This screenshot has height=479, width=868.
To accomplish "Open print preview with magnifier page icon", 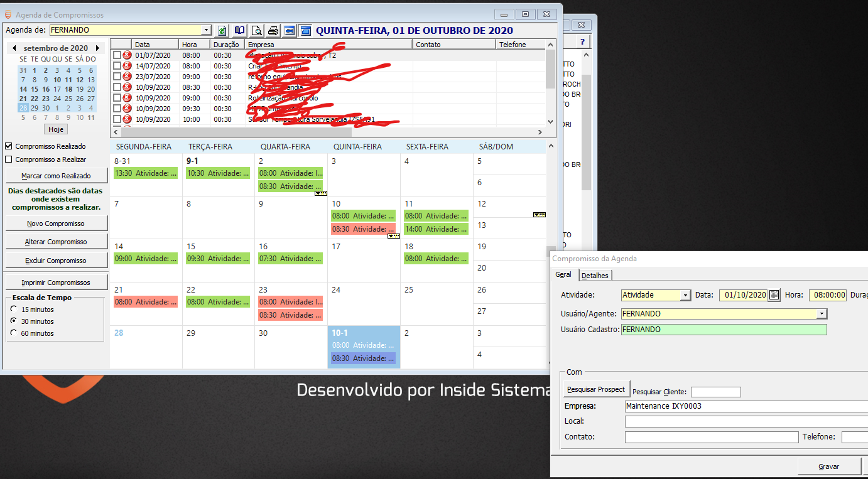I will pos(256,30).
